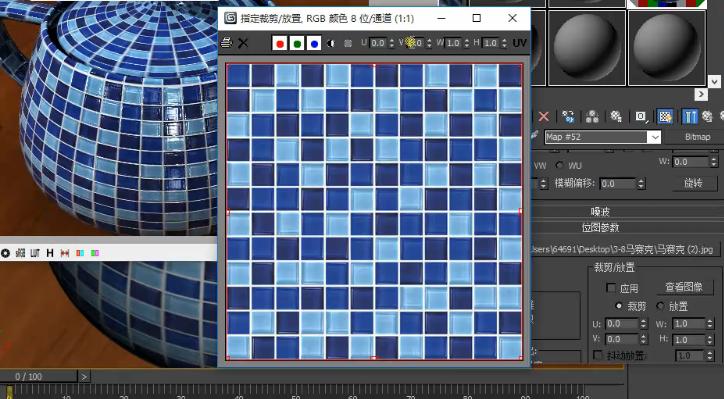The width and height of the screenshot is (724, 399).
Task: Toggle the alpha channel display icon
Action: pos(331,43)
